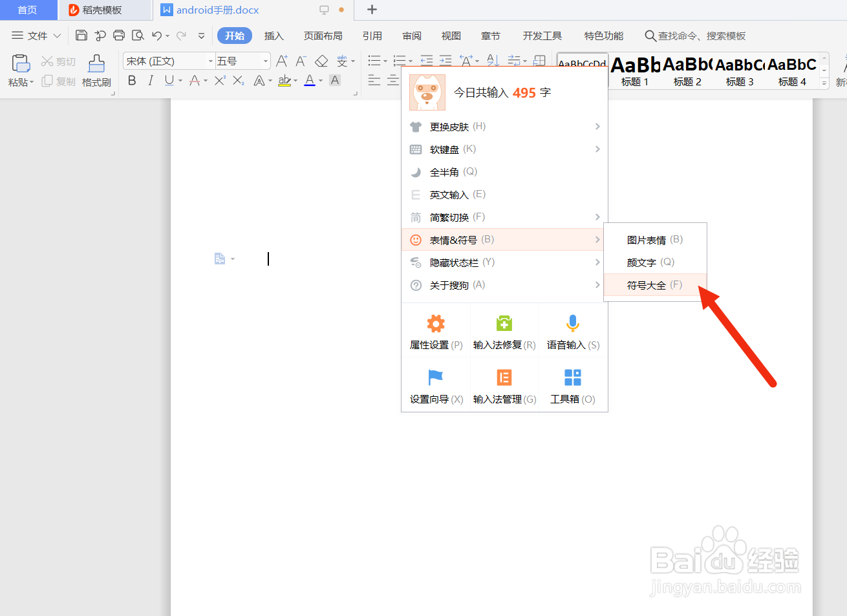Increase font size with A+ icon
This screenshot has width=847, height=616.
(282, 61)
